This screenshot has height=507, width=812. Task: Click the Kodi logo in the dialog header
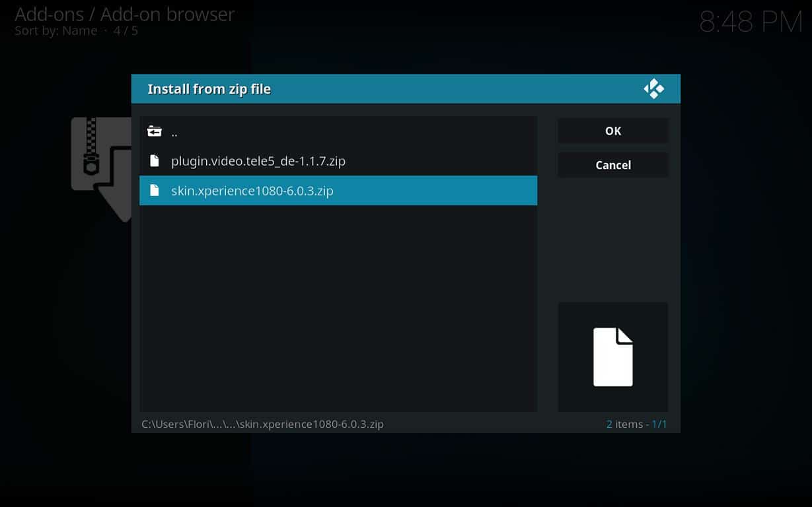click(x=653, y=88)
